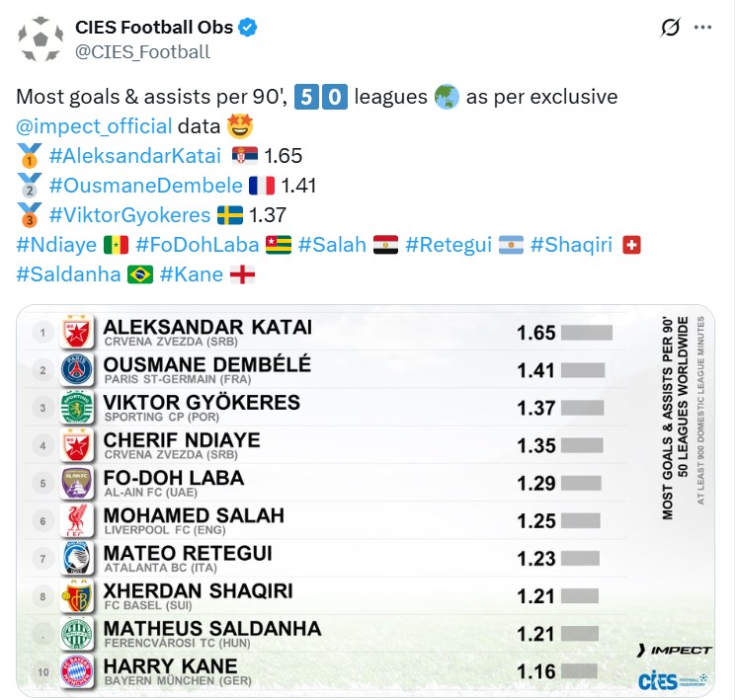Click the CIES Football Obs profile avatar

[41, 39]
